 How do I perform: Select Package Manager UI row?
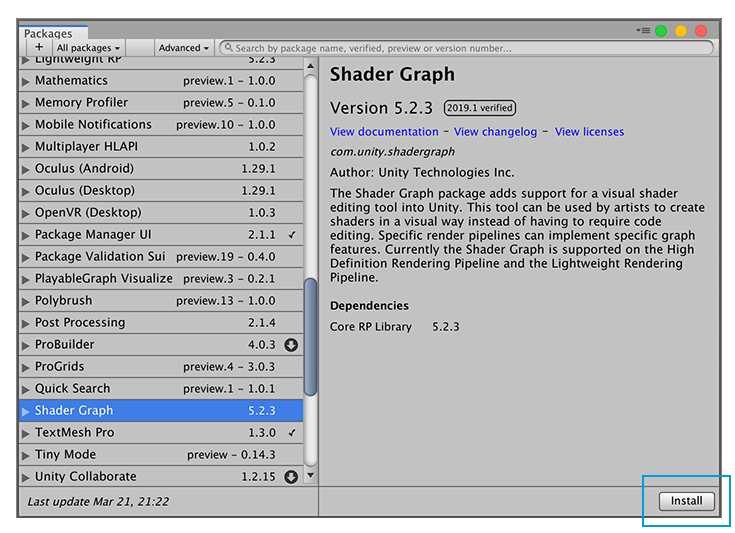click(x=161, y=235)
